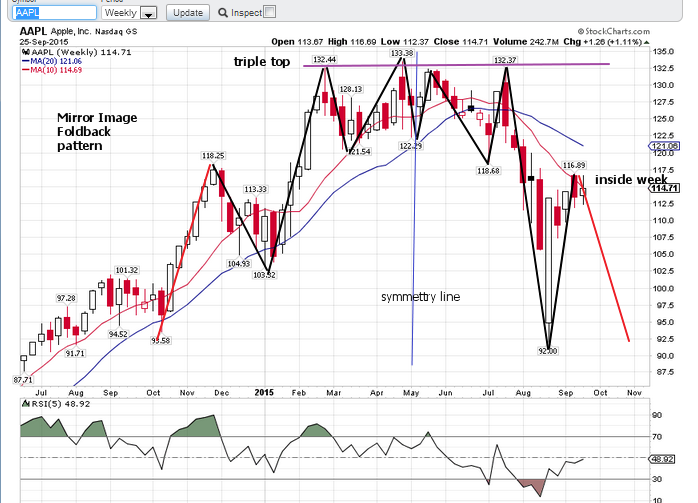
Task: Click the 118.68 low price label
Action: coord(488,170)
